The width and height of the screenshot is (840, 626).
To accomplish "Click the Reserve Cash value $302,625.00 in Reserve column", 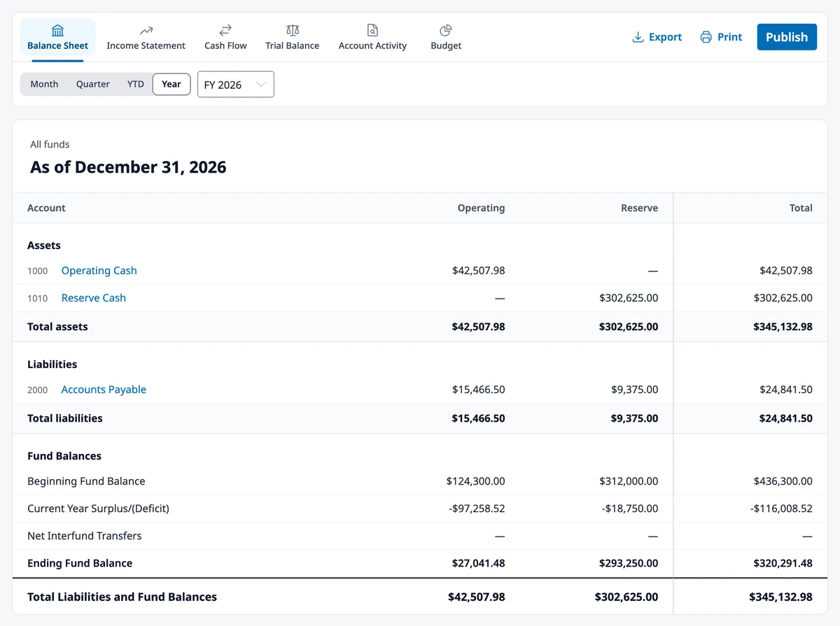I will (629, 298).
